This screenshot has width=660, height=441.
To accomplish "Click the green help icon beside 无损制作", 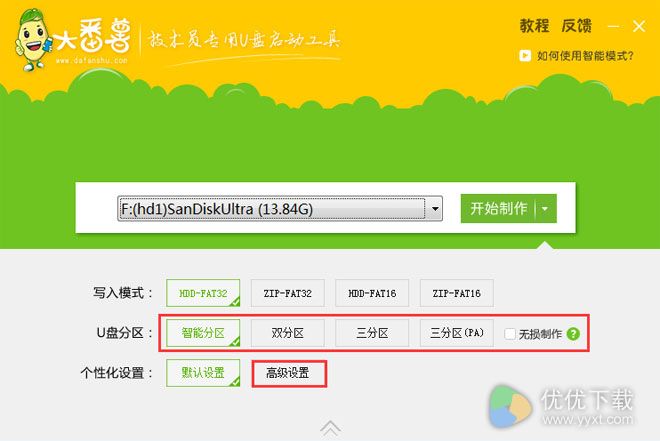I will point(573,334).
